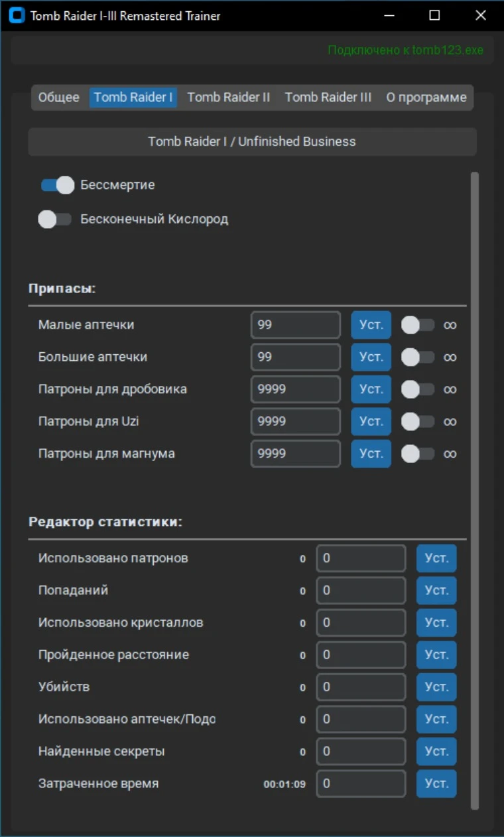Enable infinite Патроны для дробовика toggle
Screen dimensions: 504x837
point(418,389)
